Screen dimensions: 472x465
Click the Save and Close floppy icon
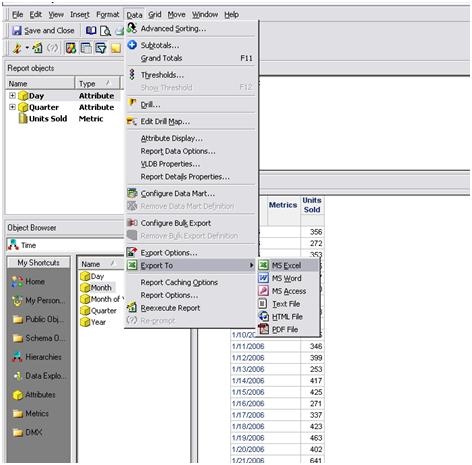click(x=17, y=31)
